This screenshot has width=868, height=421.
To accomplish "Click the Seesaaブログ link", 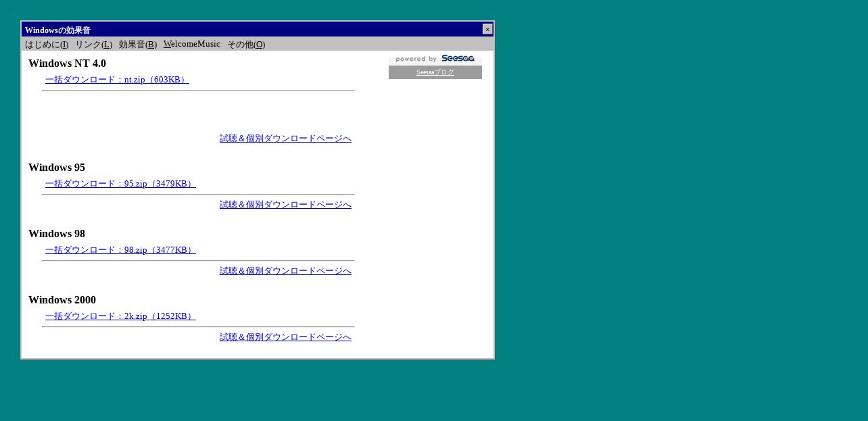I will pos(435,72).
